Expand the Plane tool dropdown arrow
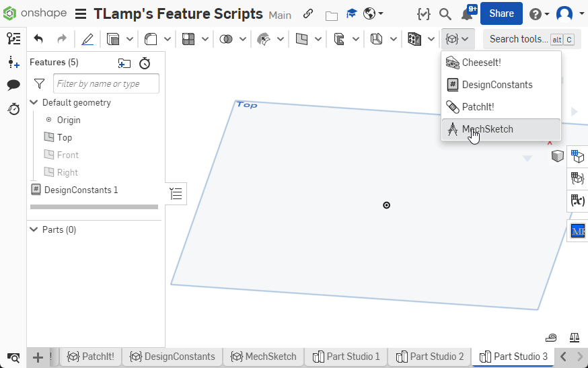Viewport: 588px width, 368px height. coord(318,39)
